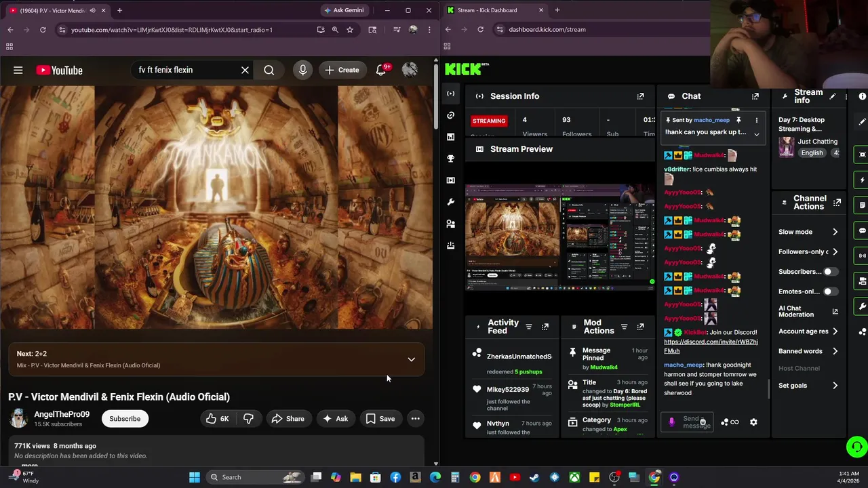Pop out the Mod Actions panel
The height and width of the screenshot is (488, 868).
[x=640, y=327]
